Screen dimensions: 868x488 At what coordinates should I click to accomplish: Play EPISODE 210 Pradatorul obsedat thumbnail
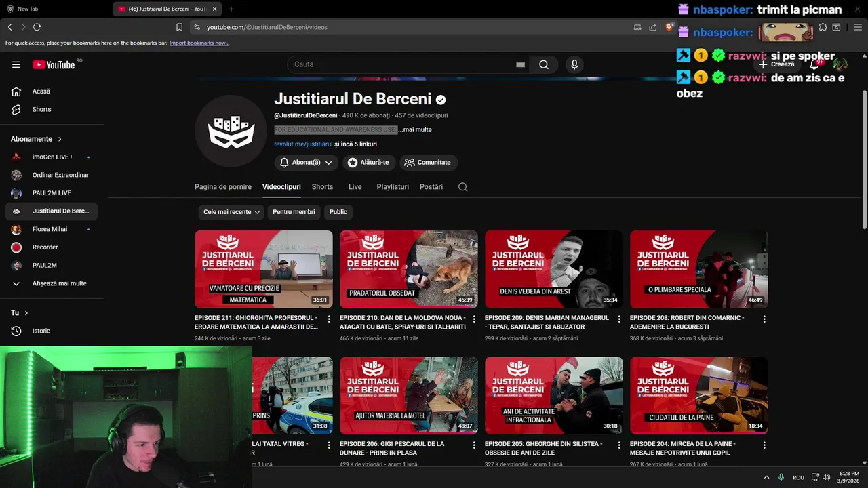[409, 269]
